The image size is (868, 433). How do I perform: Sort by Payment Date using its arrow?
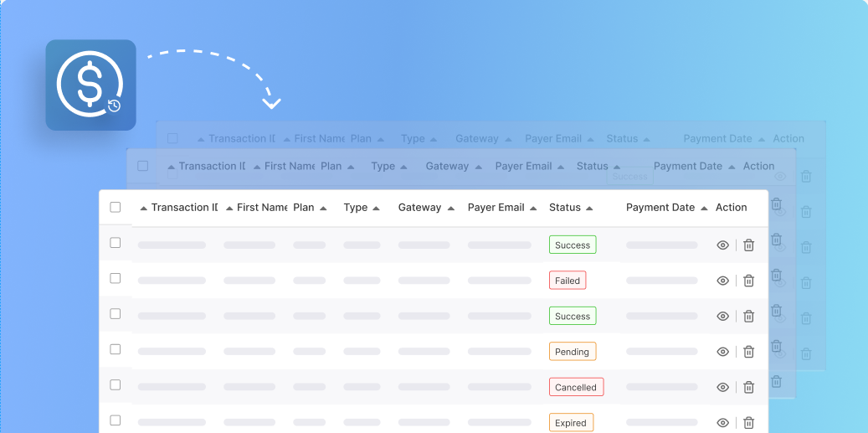(x=704, y=208)
